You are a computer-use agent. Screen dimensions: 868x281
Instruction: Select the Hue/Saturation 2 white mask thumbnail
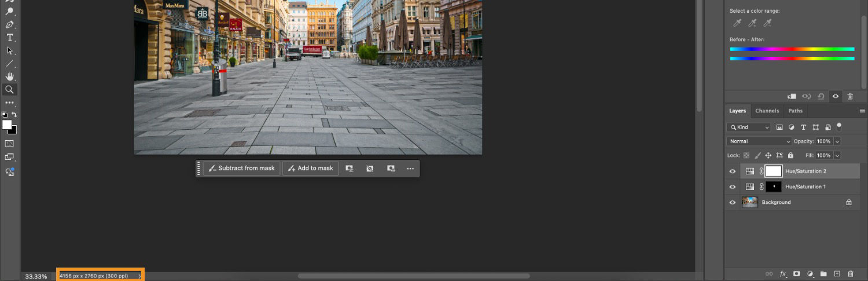(x=774, y=171)
